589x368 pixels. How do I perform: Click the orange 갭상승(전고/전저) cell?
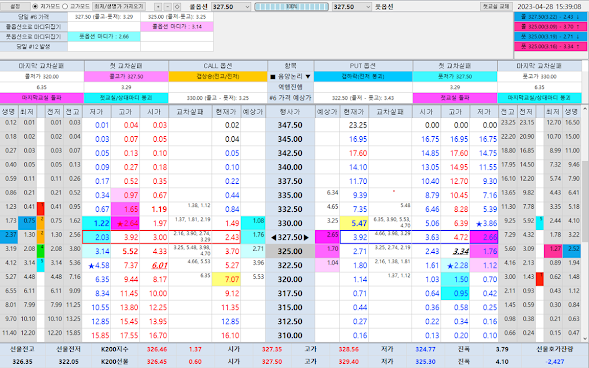click(218, 77)
